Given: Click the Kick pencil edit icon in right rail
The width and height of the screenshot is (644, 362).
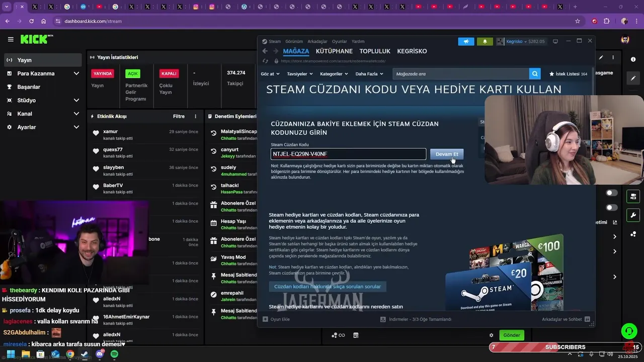Looking at the screenshot, I should [633, 78].
